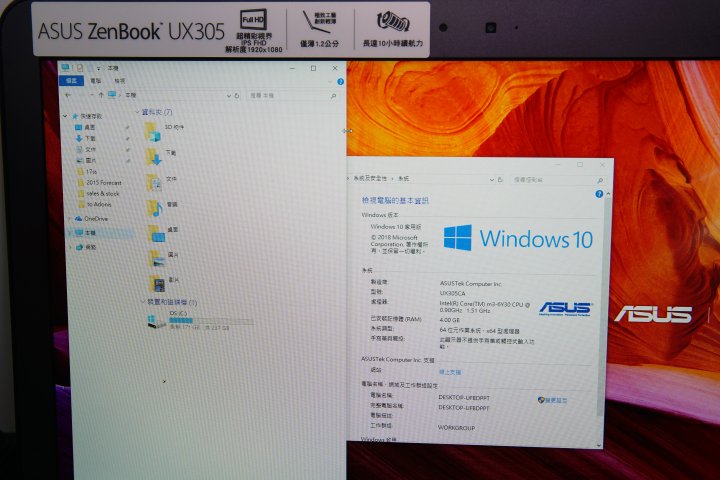Screen dimensions: 720x480
Task: Click Explorer up arrow button
Action: pyautogui.click(x=101, y=95)
